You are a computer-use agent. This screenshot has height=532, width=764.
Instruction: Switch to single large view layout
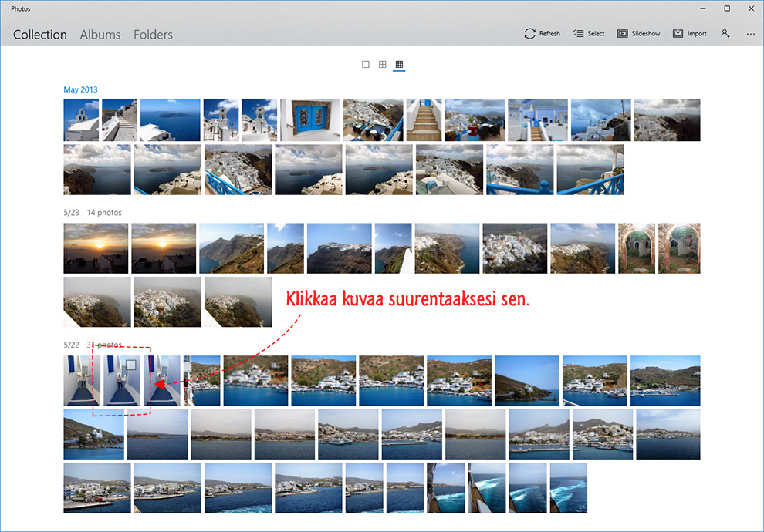(x=366, y=64)
